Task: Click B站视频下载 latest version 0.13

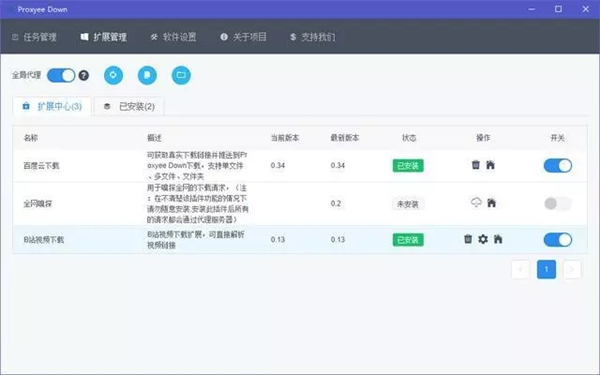Action: (338, 240)
